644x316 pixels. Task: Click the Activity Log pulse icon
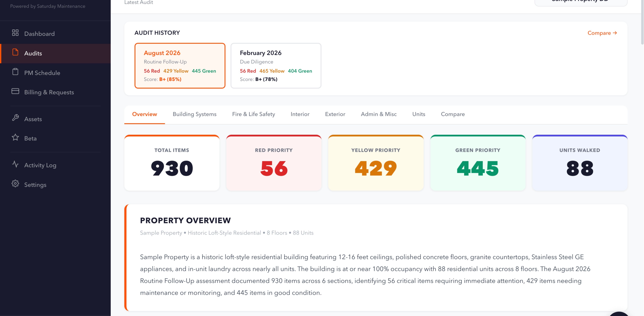(15, 164)
